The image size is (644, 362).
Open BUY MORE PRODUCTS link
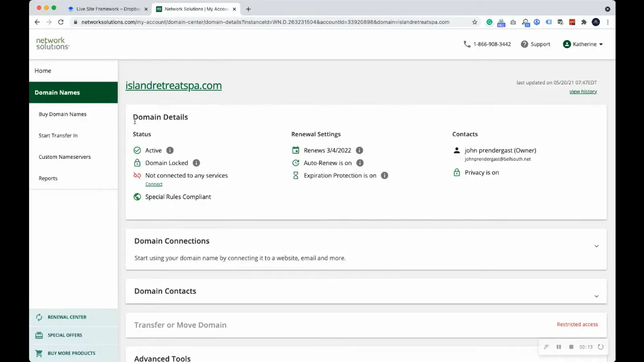click(x=72, y=353)
